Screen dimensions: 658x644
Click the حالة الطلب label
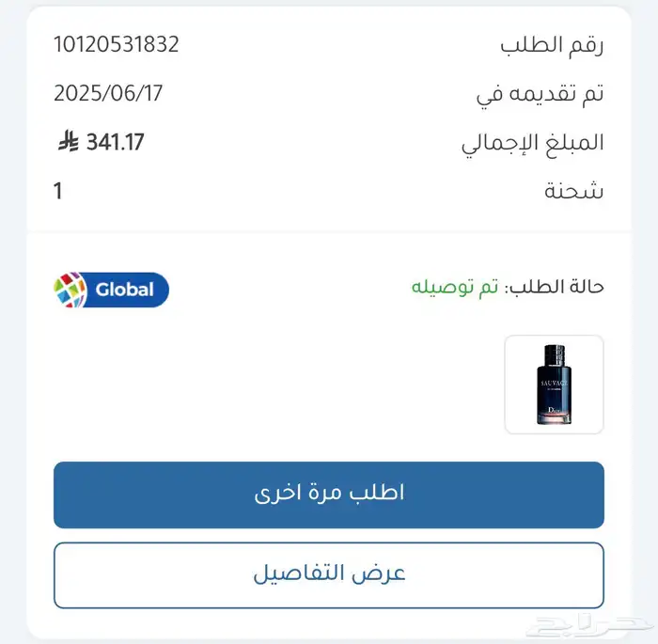pyautogui.click(x=554, y=288)
